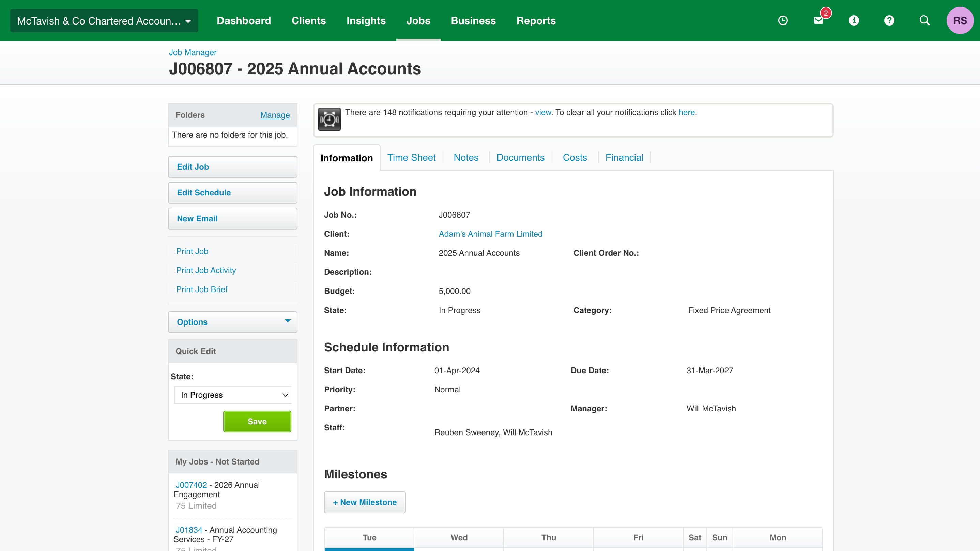The image size is (980, 551).
Task: Click the Print Job Activity link
Action: [206, 270]
